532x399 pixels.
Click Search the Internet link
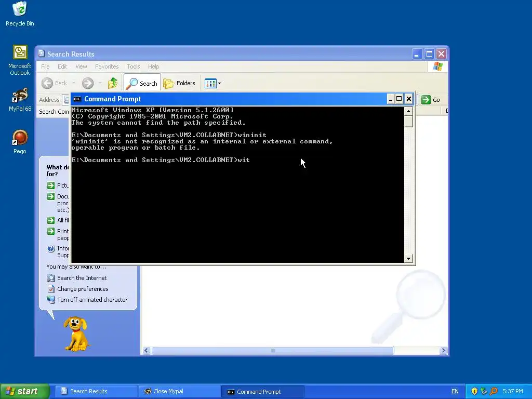click(82, 278)
